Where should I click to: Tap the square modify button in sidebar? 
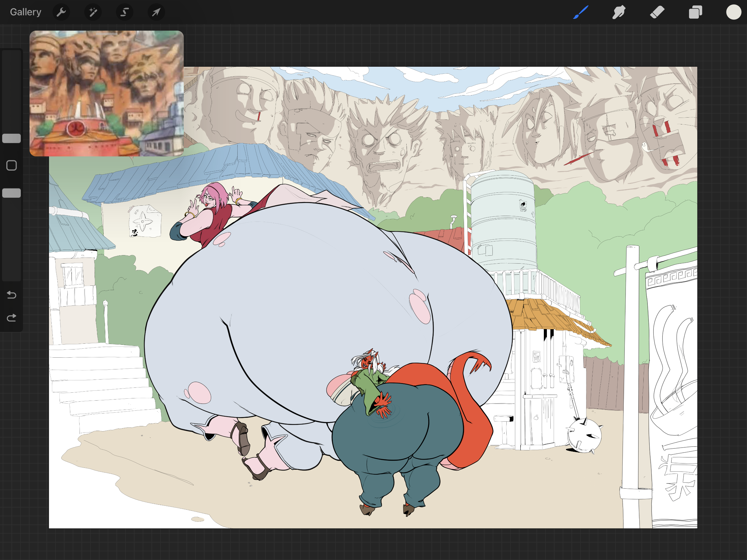pyautogui.click(x=11, y=165)
